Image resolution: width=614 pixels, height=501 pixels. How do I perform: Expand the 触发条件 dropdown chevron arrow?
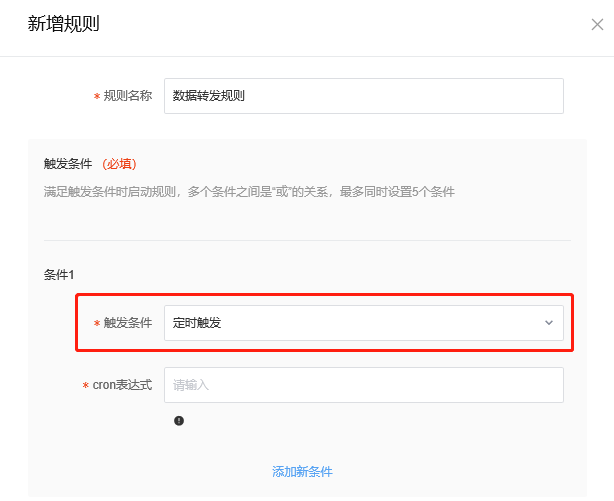[548, 323]
